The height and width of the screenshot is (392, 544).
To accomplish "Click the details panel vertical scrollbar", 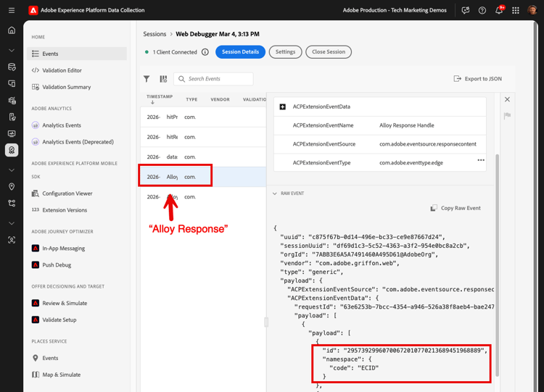I will click(x=497, y=265).
